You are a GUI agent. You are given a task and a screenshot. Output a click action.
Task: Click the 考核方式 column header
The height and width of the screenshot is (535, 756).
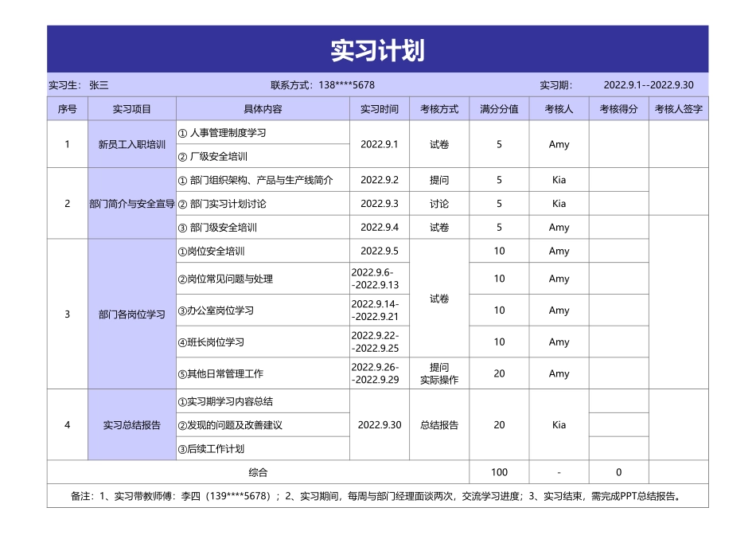click(439, 109)
